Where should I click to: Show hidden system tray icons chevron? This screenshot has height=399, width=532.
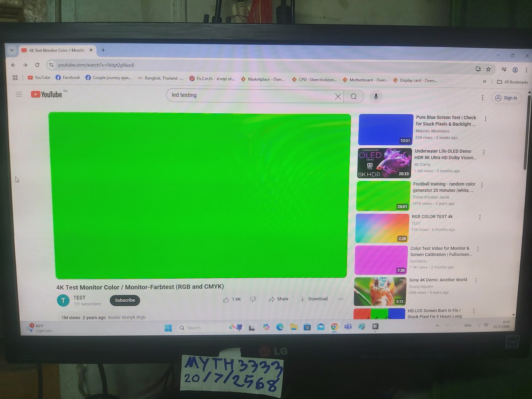point(437,326)
